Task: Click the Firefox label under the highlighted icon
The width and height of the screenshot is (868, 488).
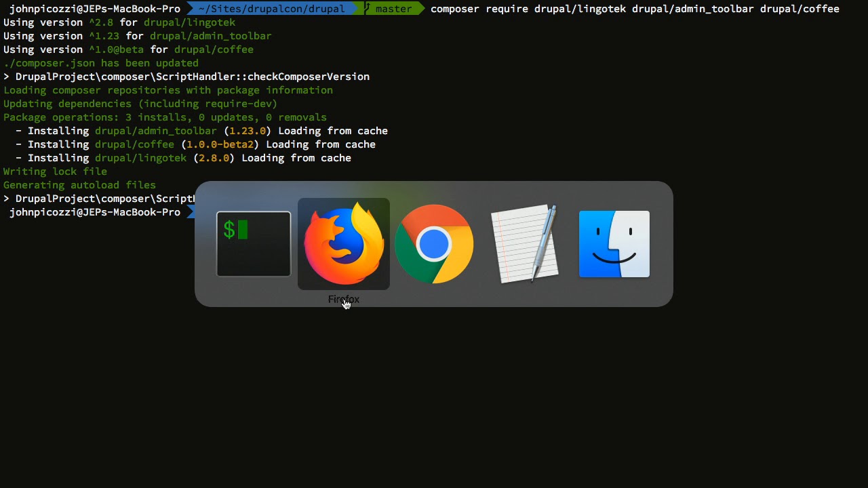Action: [344, 299]
